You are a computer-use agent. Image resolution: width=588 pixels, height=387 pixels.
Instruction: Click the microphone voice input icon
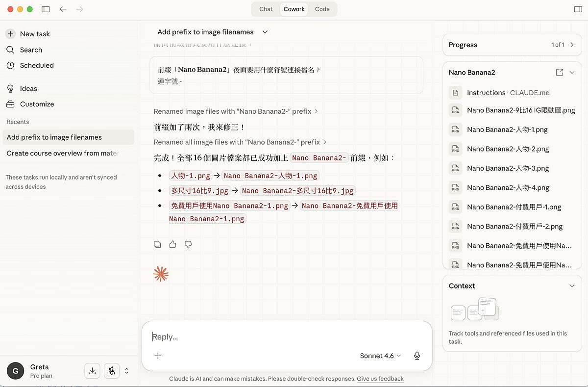click(x=417, y=356)
